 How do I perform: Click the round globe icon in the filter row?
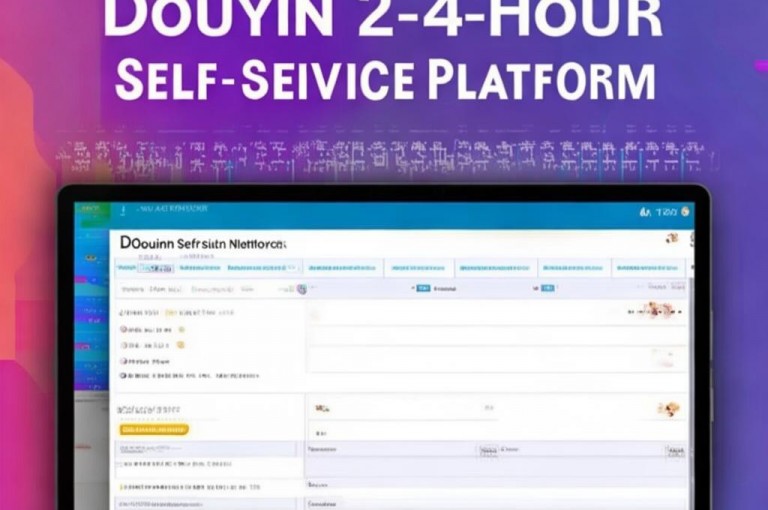coord(302,289)
